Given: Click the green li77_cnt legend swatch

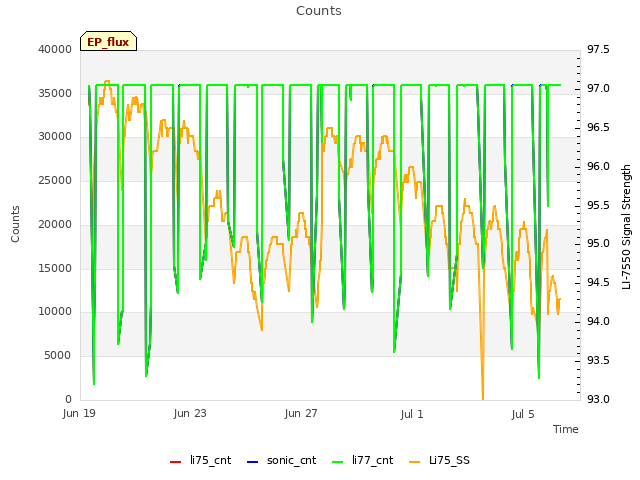Looking at the screenshot, I should pyautogui.click(x=338, y=462).
